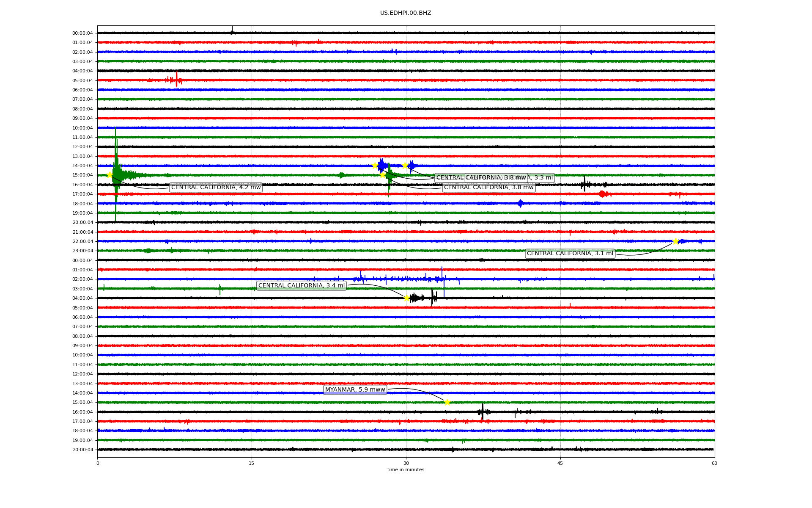Click the yellow star near minute 27 on green trace
Viewport: 812px width, 508px height.
[x=382, y=175]
